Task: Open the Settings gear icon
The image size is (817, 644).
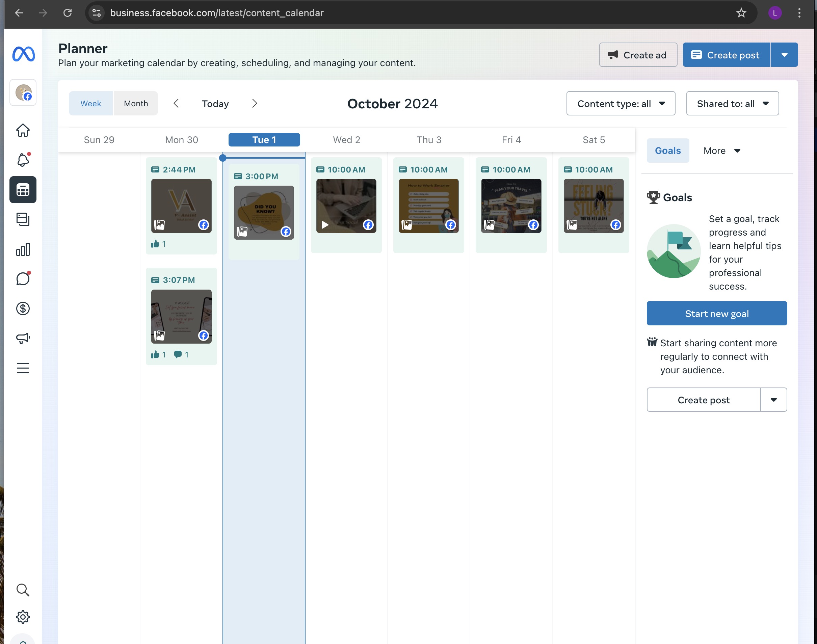Action: [23, 617]
